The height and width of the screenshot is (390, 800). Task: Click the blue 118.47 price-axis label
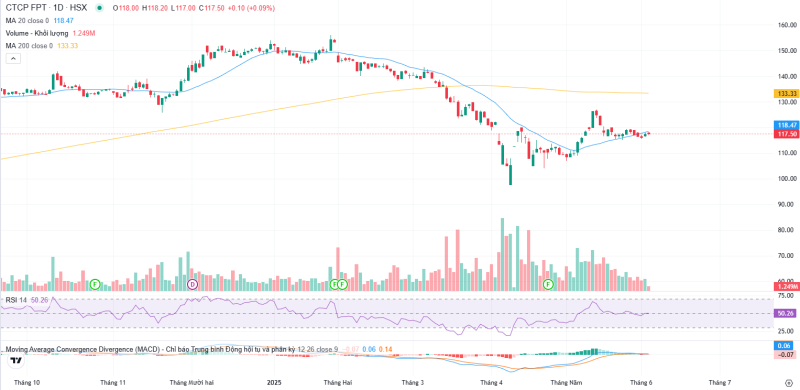786,125
